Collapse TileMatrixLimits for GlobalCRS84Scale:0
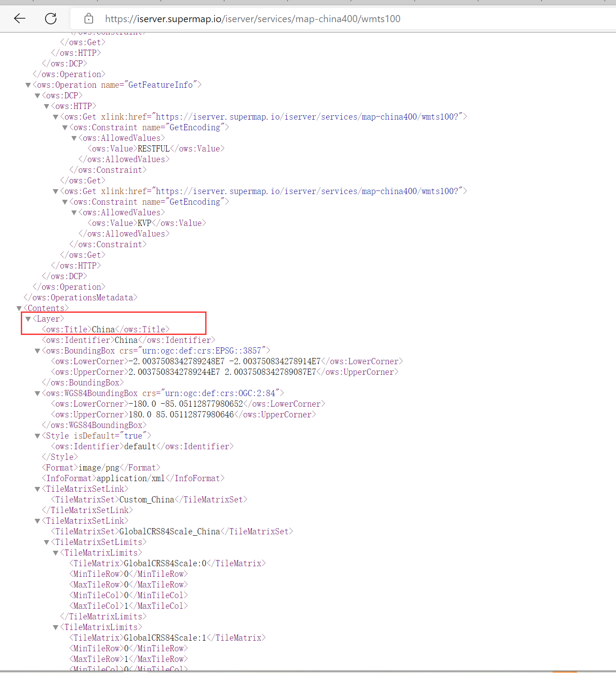The width and height of the screenshot is (616, 673). pos(56,553)
